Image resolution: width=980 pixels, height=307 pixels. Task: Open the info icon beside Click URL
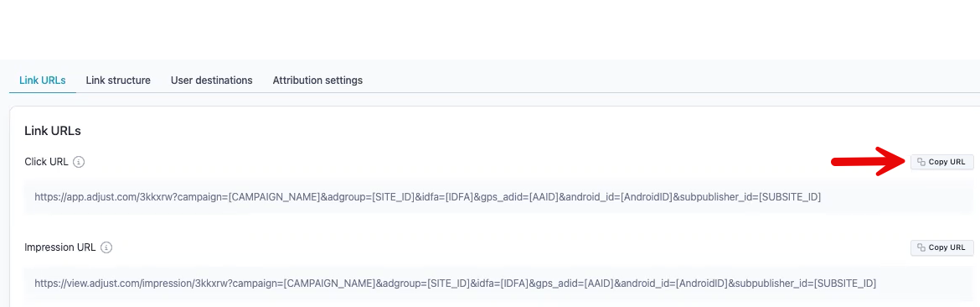(78, 162)
